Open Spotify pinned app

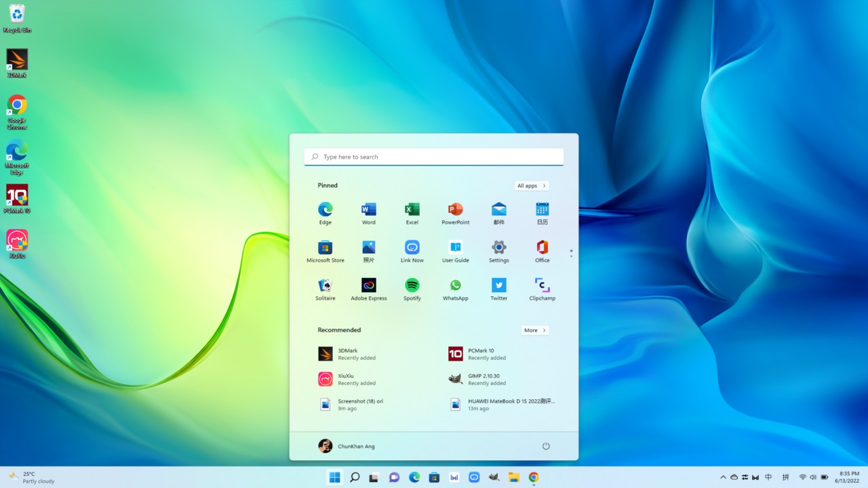(412, 289)
